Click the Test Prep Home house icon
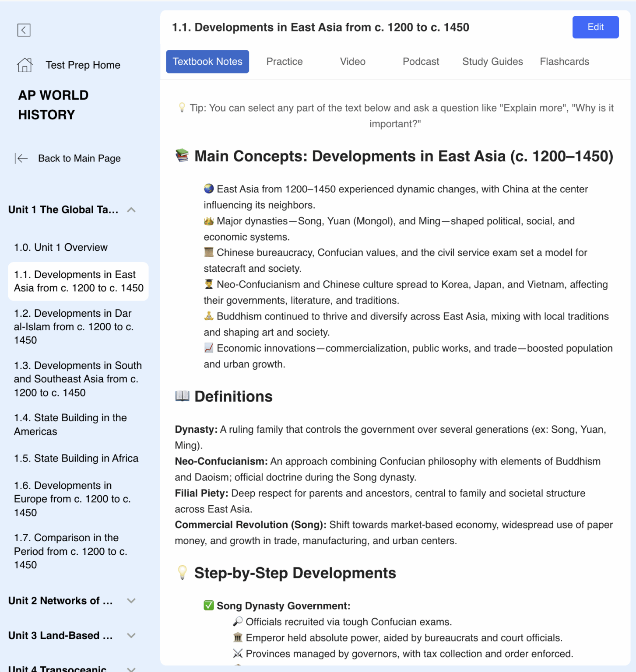This screenshot has width=636, height=672. [25, 65]
